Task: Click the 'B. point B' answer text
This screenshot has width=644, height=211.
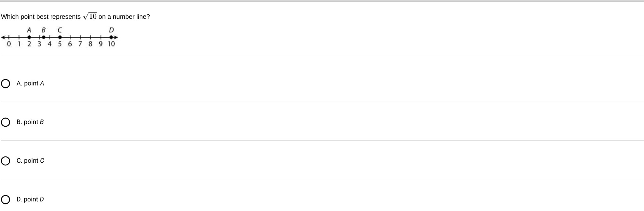Action: (x=30, y=122)
